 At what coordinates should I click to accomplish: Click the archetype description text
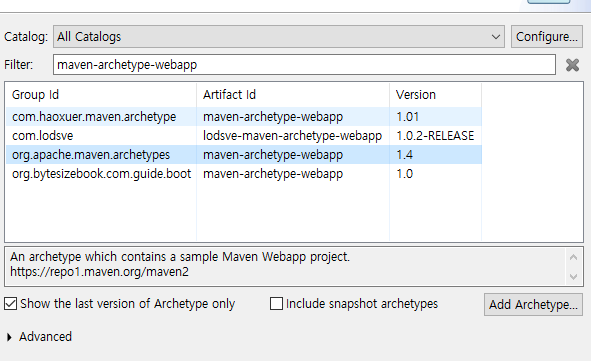click(x=180, y=257)
